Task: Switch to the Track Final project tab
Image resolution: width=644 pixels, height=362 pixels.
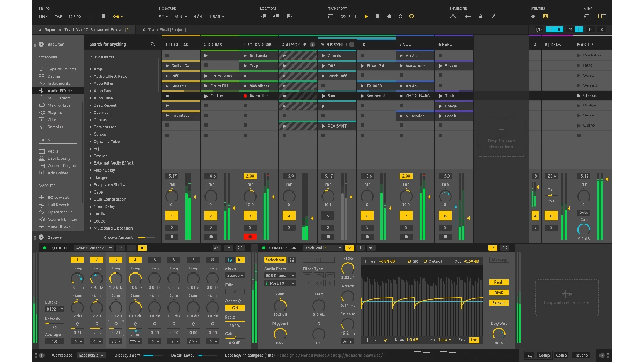Action: pos(167,29)
